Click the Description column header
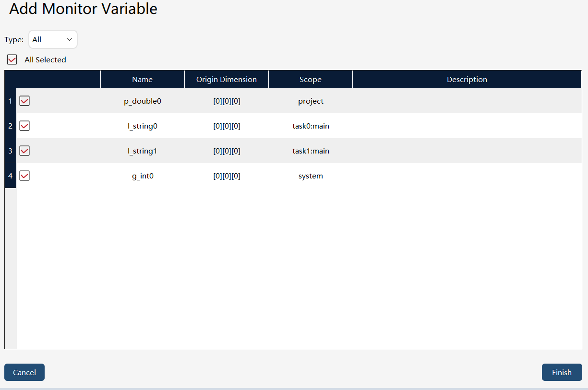Image resolution: width=588 pixels, height=390 pixels. (x=467, y=80)
